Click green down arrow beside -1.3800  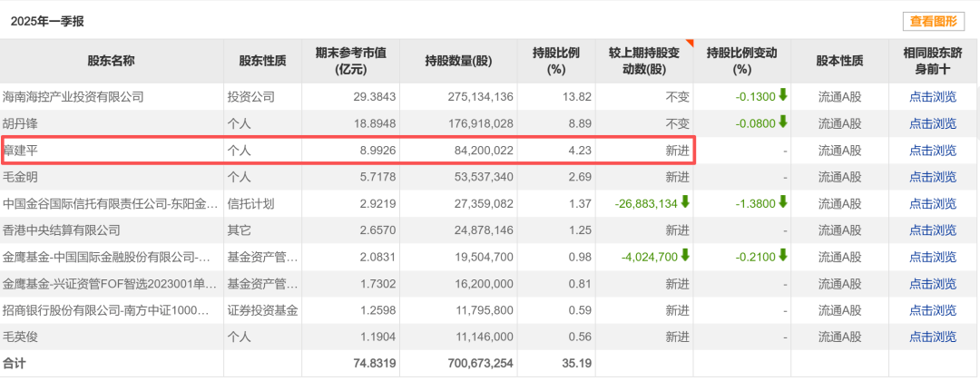(x=782, y=203)
